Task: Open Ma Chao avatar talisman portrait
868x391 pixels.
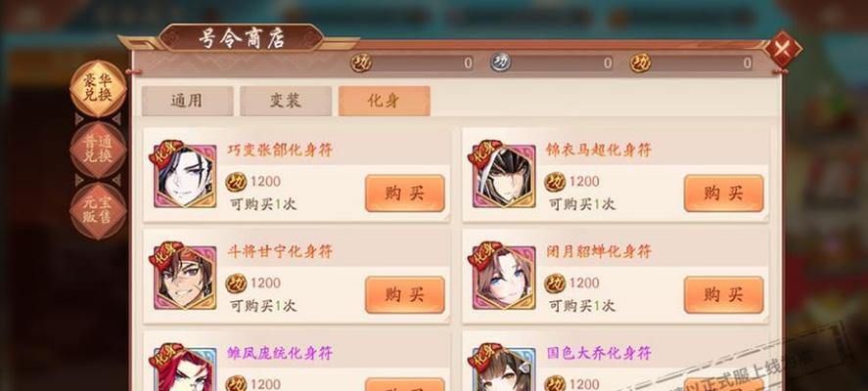Action: tap(504, 176)
